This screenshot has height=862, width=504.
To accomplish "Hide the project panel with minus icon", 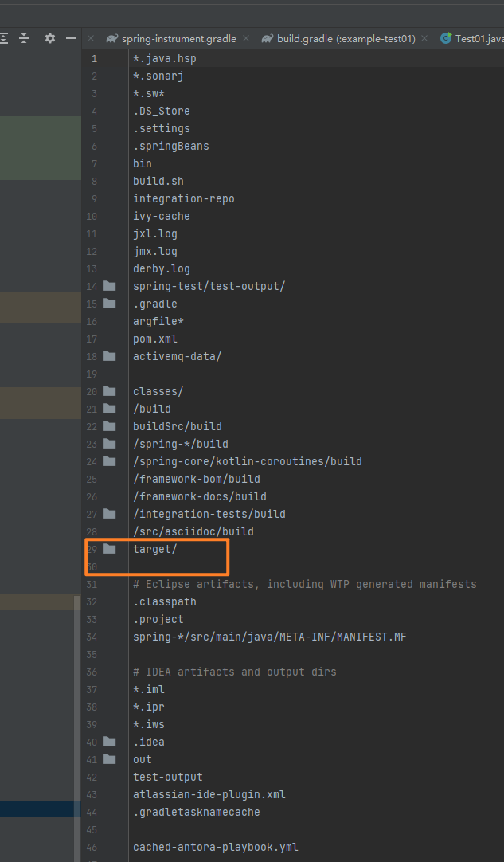I will 71,38.
